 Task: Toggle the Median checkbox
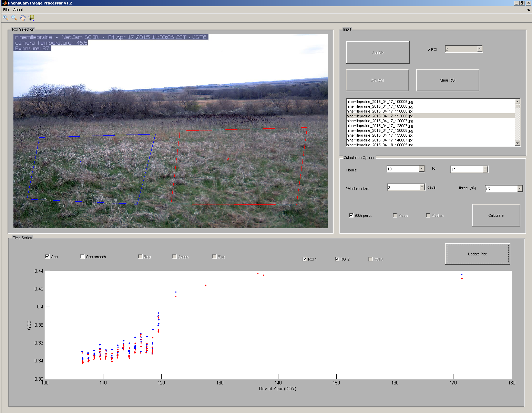[428, 215]
